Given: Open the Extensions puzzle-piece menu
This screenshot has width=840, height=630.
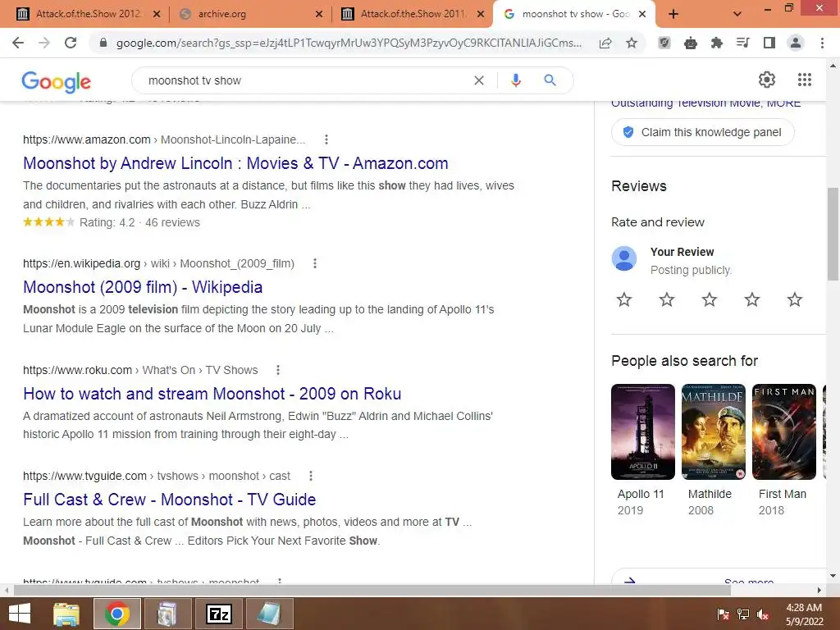Looking at the screenshot, I should tap(717, 43).
